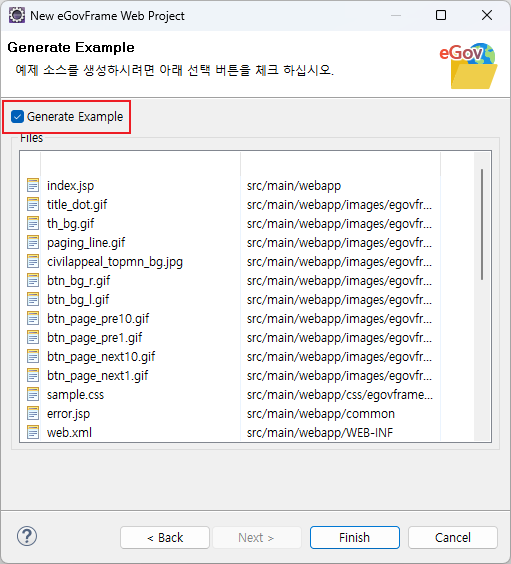Click the vertical scrollbar of the Files list
This screenshot has width=511, height=564.
tap(482, 224)
